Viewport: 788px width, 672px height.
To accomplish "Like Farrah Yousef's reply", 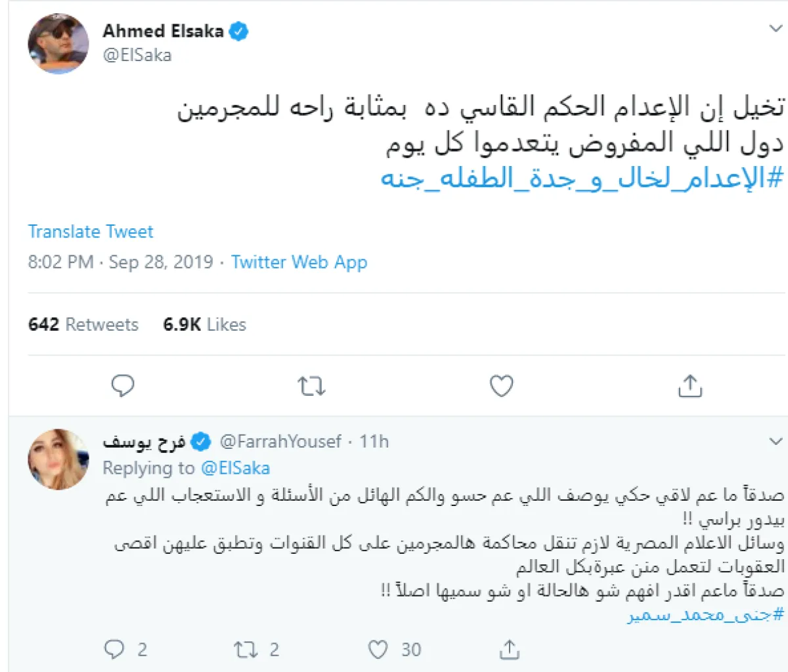I will [378, 650].
